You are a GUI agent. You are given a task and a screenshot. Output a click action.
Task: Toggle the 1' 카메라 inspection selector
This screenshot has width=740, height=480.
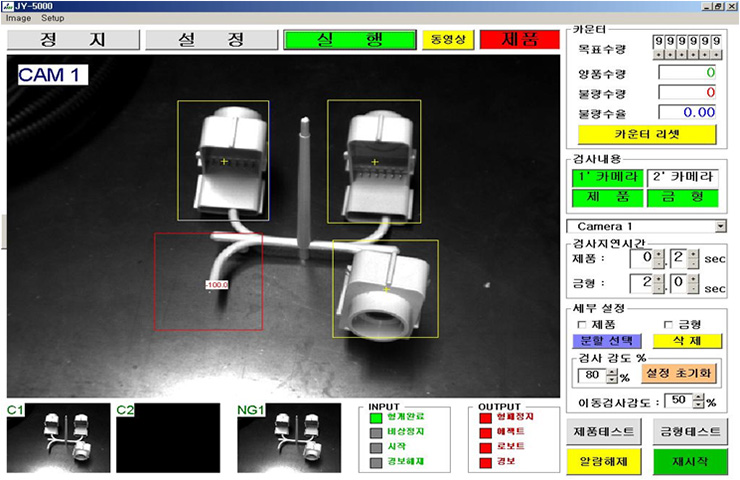point(605,177)
